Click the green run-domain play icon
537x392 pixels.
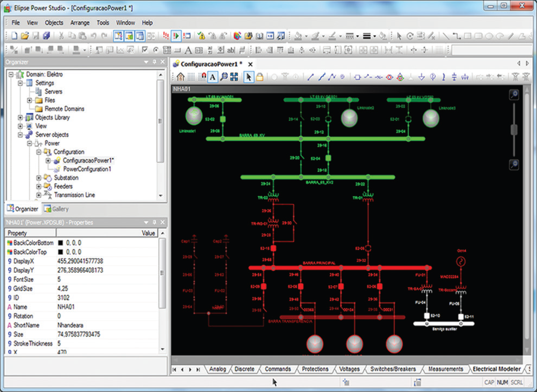click(x=176, y=36)
